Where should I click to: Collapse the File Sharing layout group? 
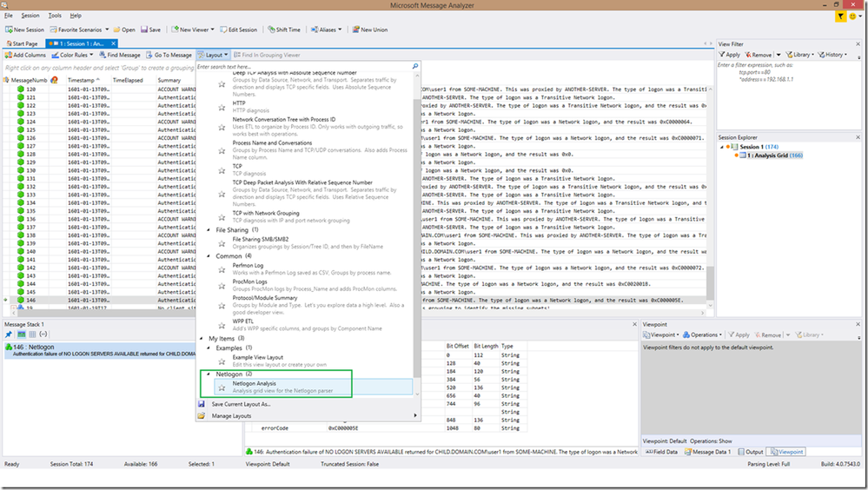pos(209,230)
